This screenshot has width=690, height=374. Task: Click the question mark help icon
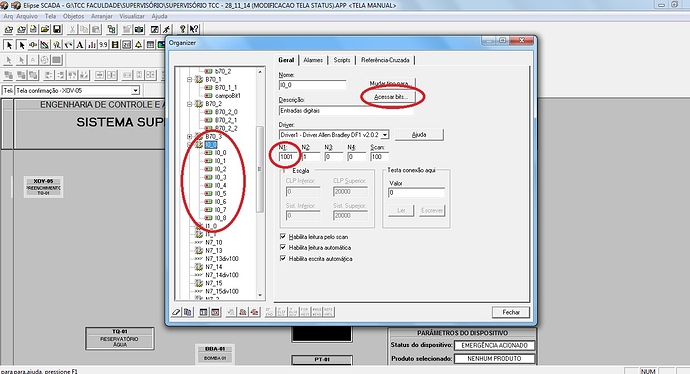point(182,29)
